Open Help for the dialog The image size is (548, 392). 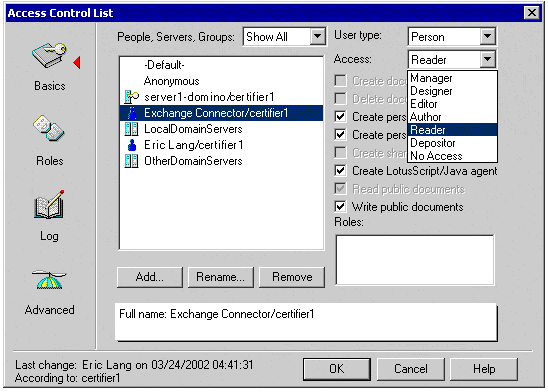[x=484, y=369]
